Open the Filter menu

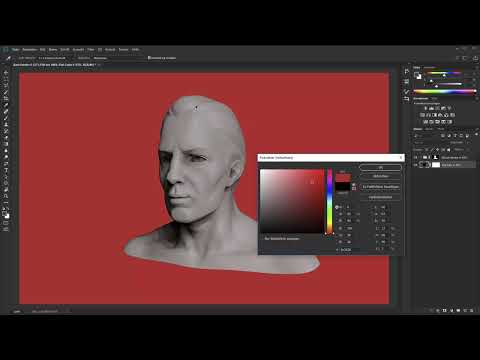pos(91,49)
